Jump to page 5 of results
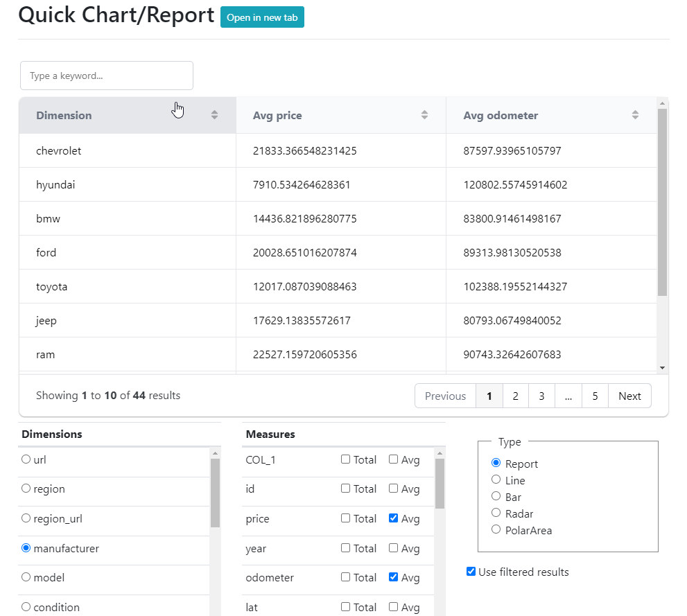 tap(595, 396)
